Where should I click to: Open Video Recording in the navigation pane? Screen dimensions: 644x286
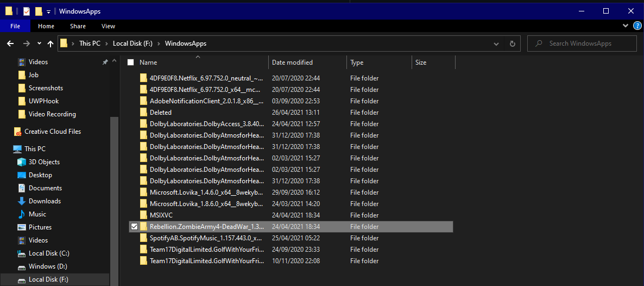pyautogui.click(x=52, y=114)
